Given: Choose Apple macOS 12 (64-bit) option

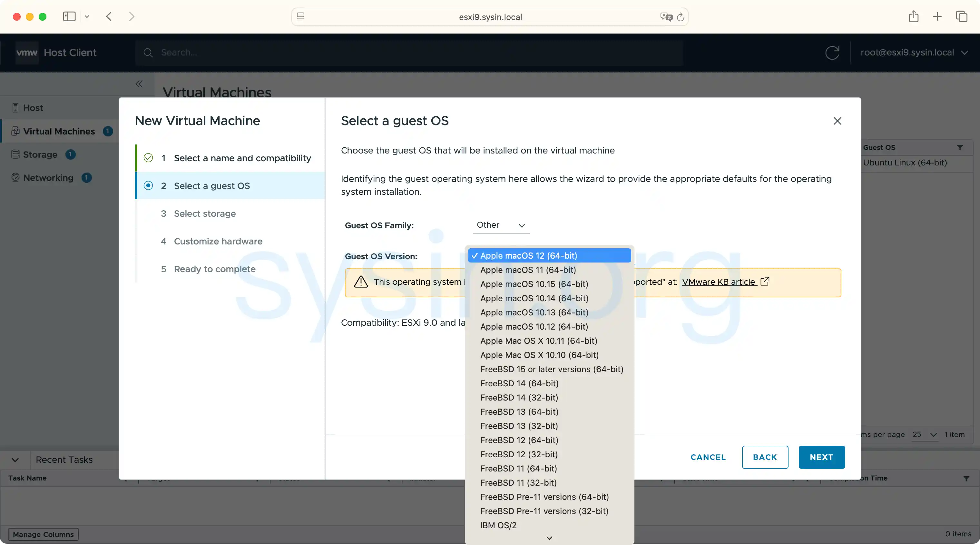Looking at the screenshot, I should 549,255.
